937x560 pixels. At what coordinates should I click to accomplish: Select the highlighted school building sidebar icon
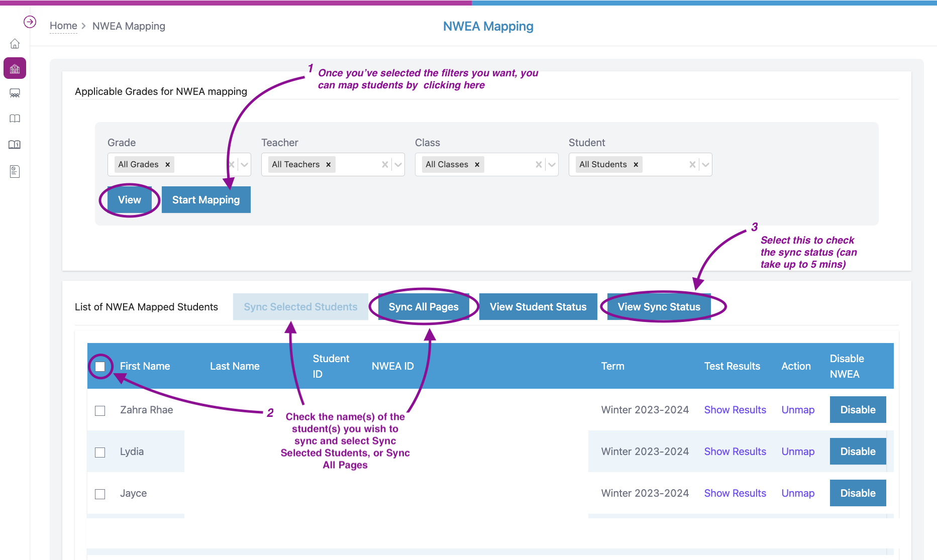tap(15, 68)
